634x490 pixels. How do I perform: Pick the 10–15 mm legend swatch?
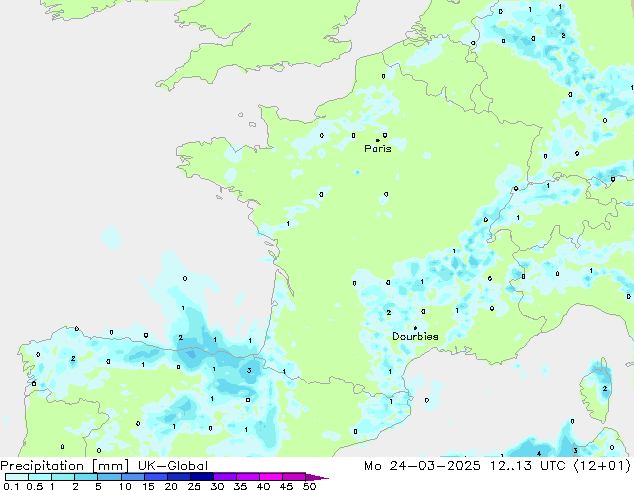point(132,477)
